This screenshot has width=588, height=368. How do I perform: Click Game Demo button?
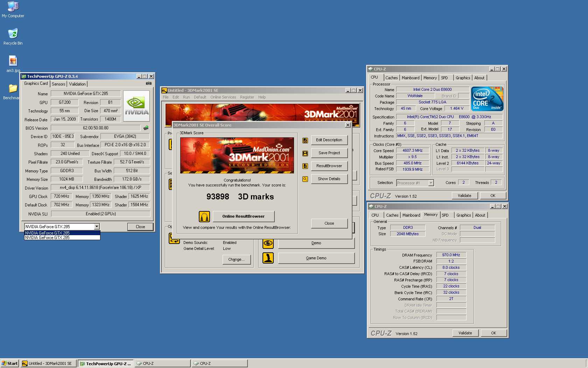pos(316,258)
